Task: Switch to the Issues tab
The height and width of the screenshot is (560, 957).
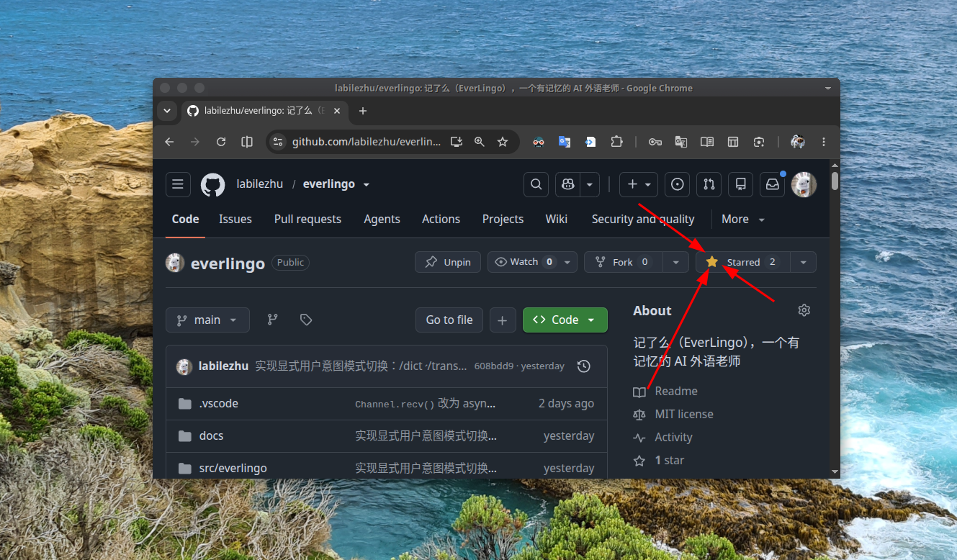Action: click(235, 219)
